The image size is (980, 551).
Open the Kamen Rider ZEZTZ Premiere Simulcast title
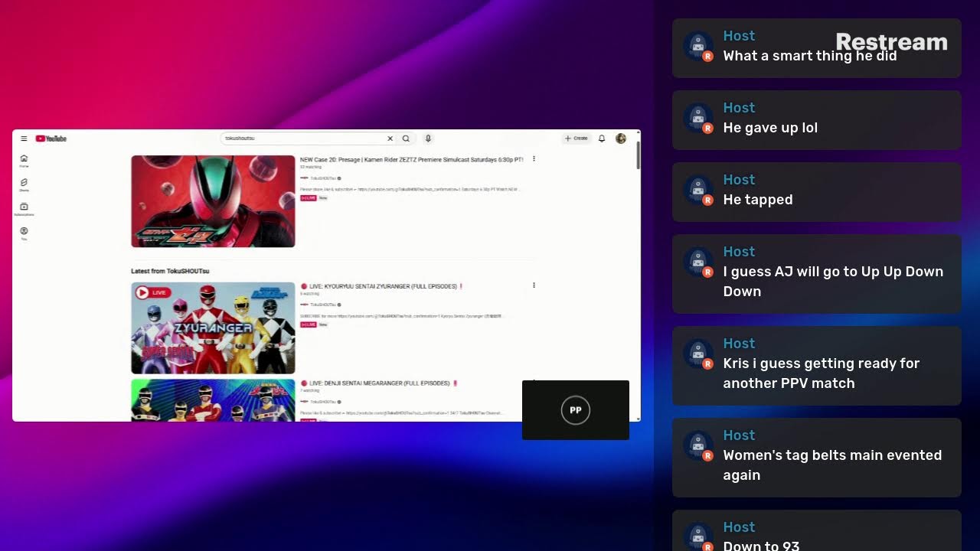[x=412, y=160]
